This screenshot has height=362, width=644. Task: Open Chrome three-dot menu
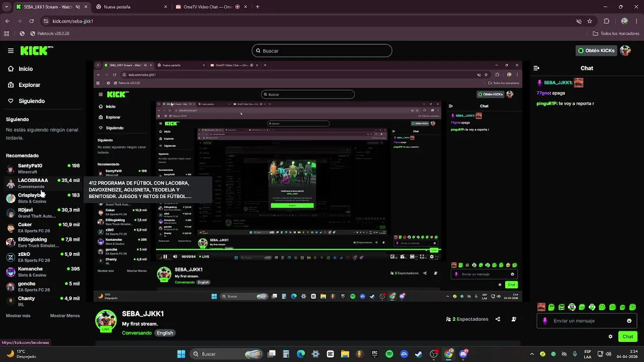tap(637, 21)
